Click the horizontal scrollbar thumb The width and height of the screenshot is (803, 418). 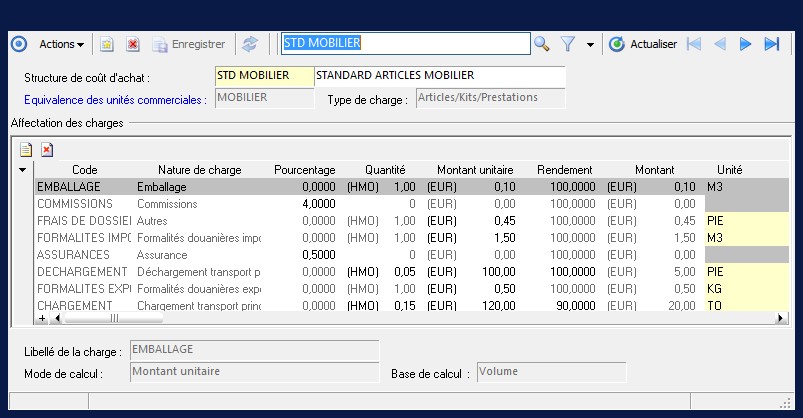click(114, 318)
